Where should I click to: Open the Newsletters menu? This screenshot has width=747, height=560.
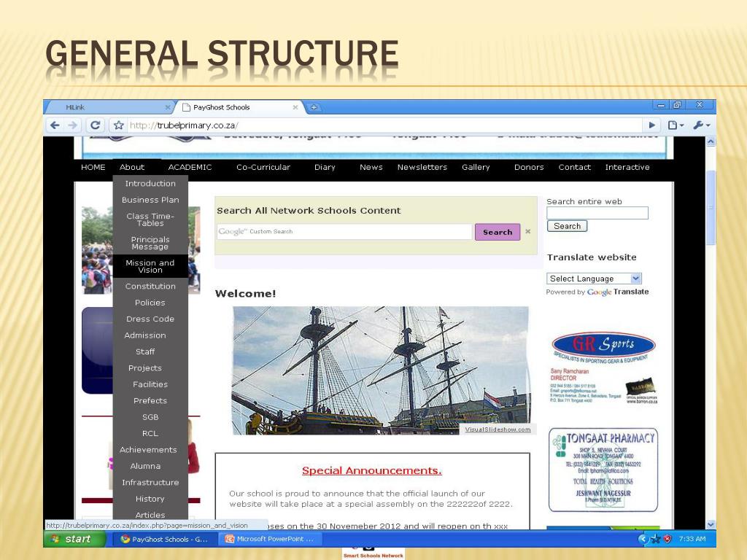422,167
